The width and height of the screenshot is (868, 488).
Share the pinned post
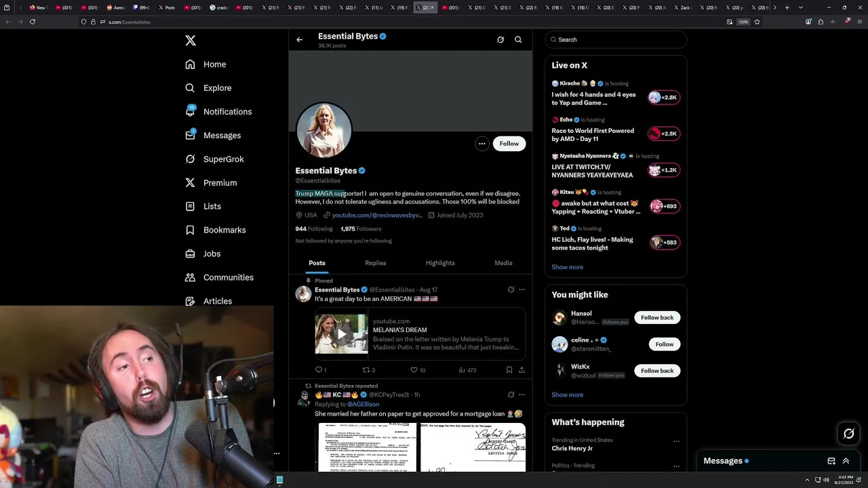click(x=521, y=370)
